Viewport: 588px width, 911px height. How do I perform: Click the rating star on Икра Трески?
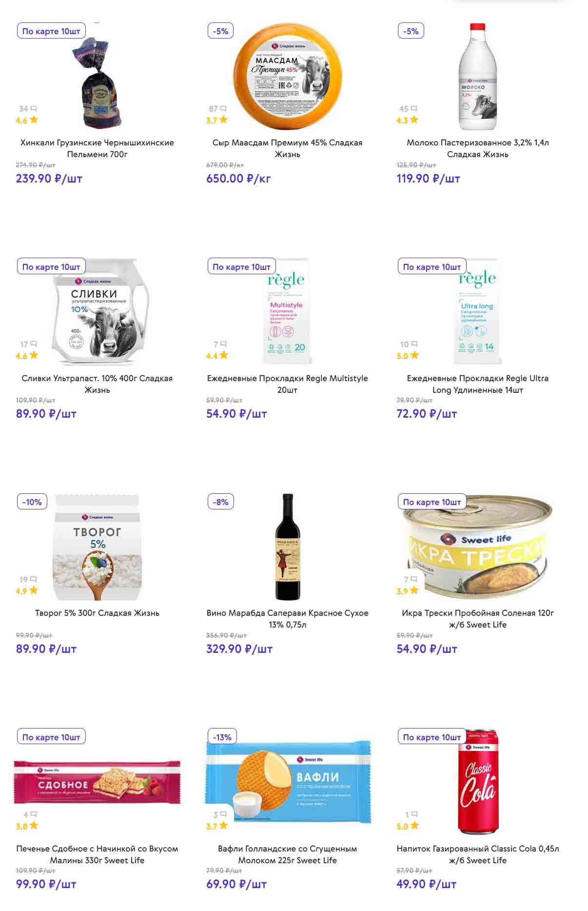(x=414, y=590)
